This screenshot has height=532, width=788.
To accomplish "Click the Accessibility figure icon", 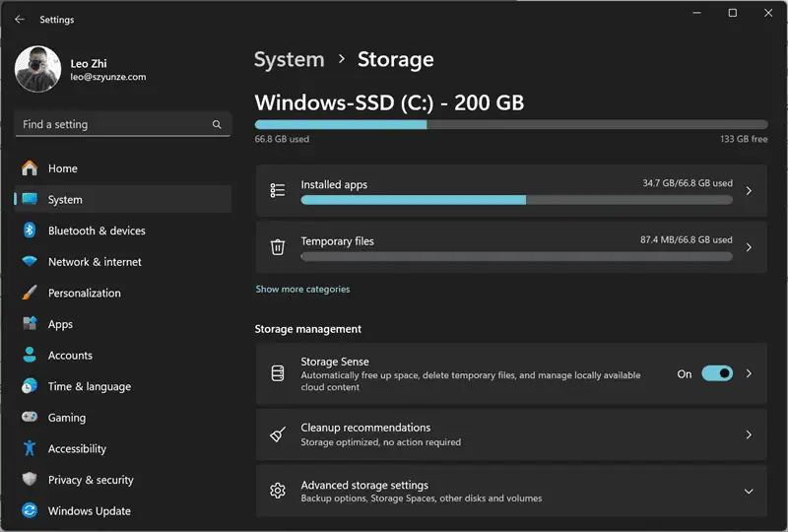I will point(30,448).
